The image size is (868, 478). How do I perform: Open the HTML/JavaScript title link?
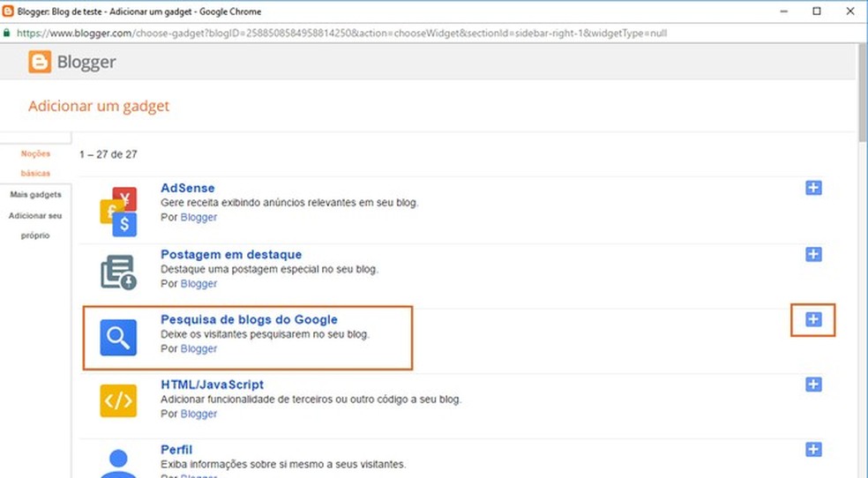tap(212, 385)
